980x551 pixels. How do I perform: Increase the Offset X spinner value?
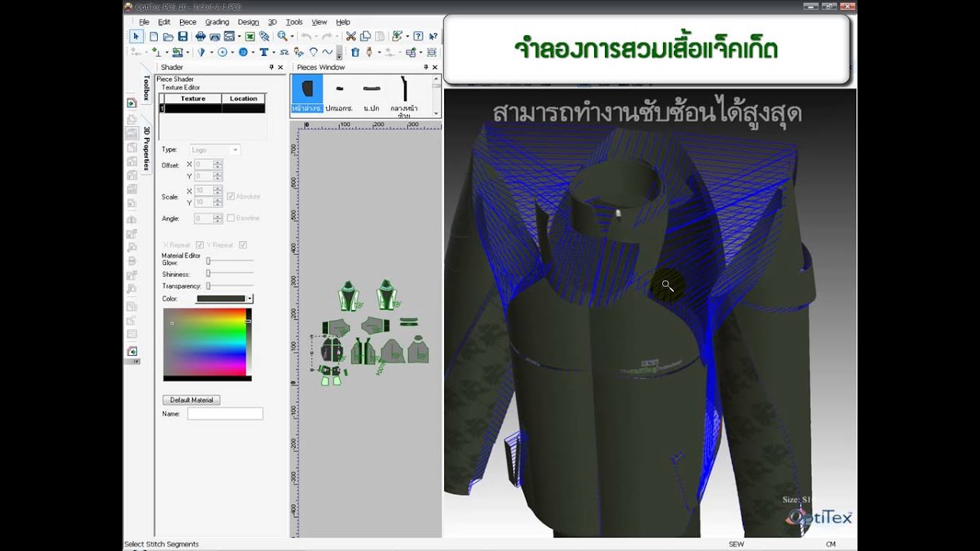tap(218, 162)
